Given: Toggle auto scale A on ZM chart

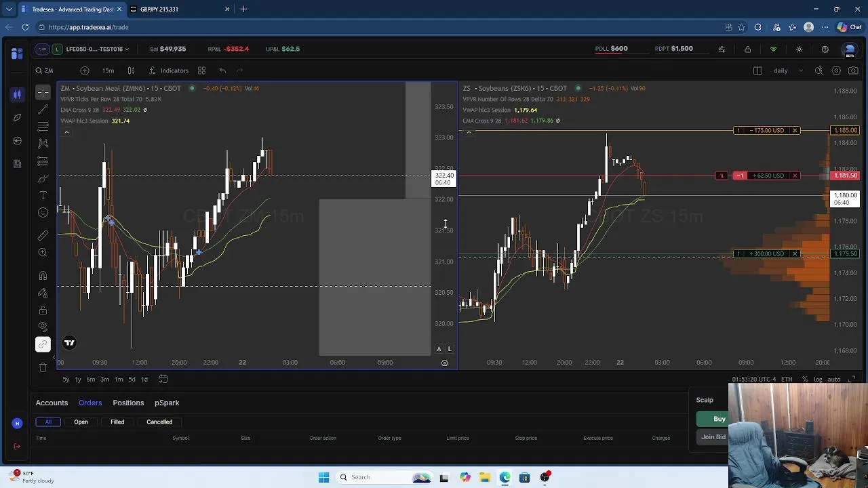Looking at the screenshot, I should (439, 349).
